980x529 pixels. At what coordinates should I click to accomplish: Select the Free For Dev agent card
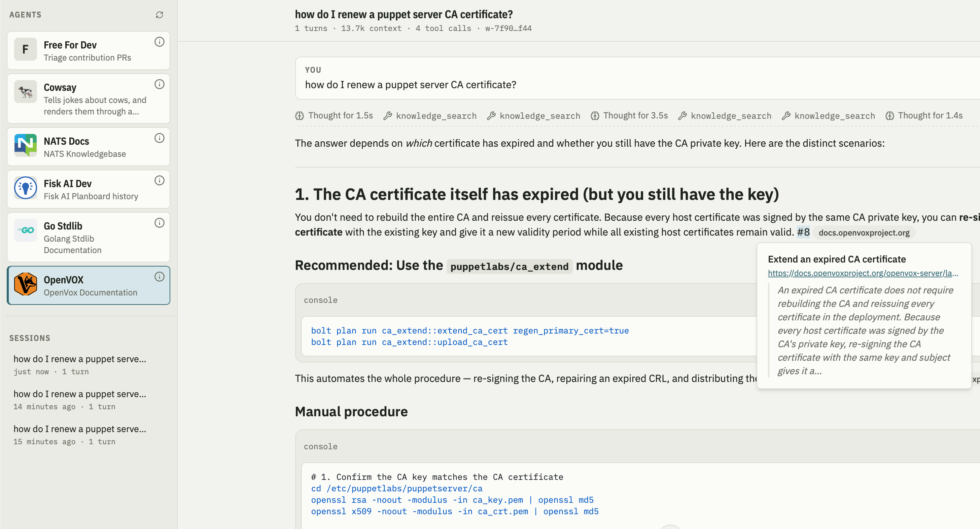[x=88, y=50]
